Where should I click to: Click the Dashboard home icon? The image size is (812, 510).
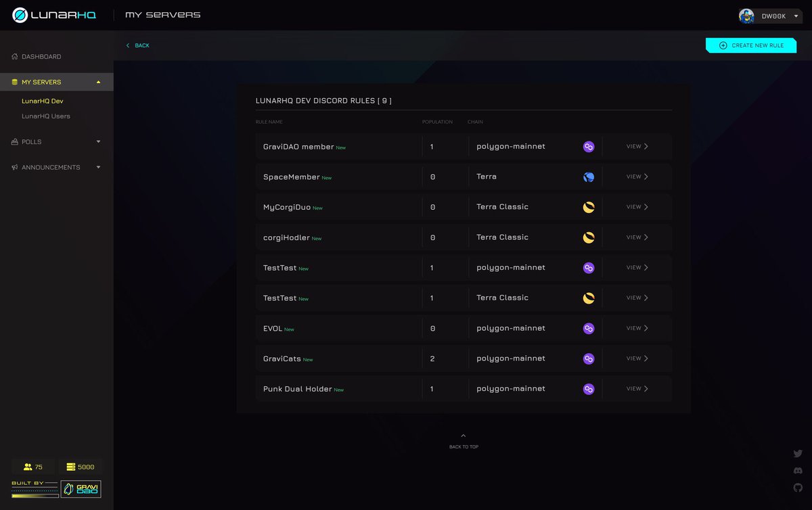15,57
